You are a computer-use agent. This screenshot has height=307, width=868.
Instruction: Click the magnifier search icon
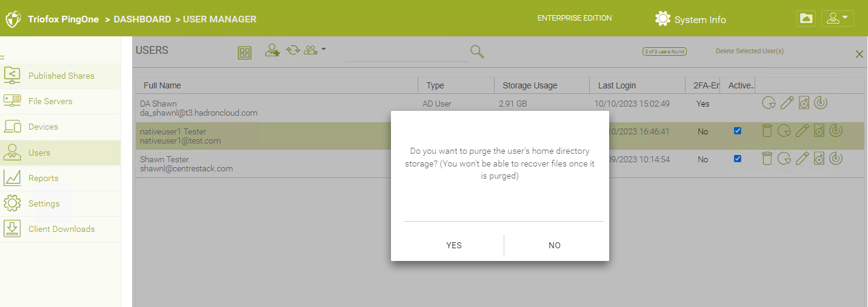pos(477,51)
